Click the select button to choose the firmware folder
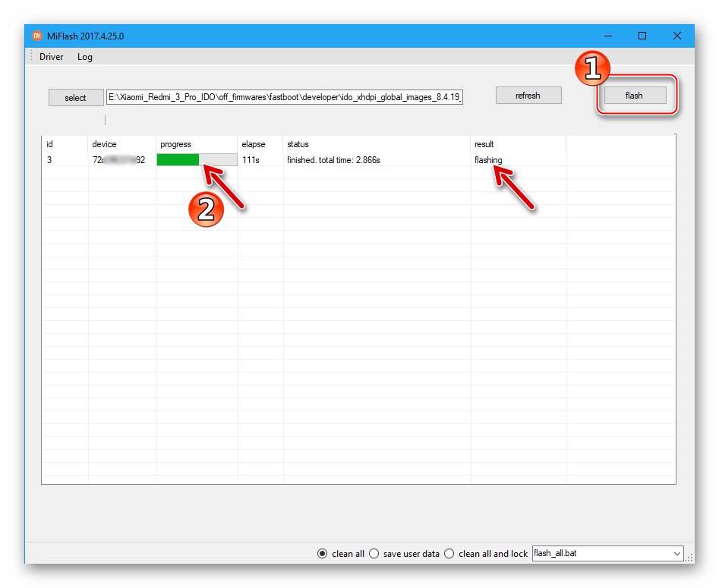Image resolution: width=719 pixels, height=588 pixels. (x=76, y=98)
